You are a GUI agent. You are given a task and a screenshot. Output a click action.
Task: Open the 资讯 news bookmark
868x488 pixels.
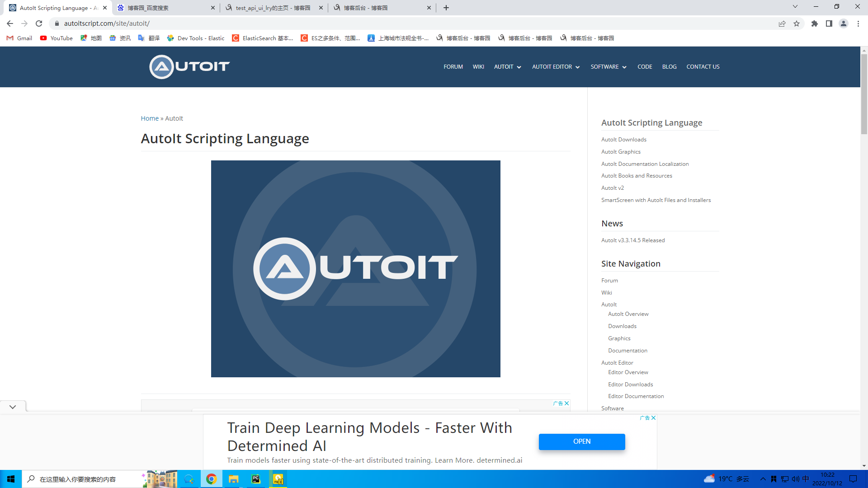[120, 38]
